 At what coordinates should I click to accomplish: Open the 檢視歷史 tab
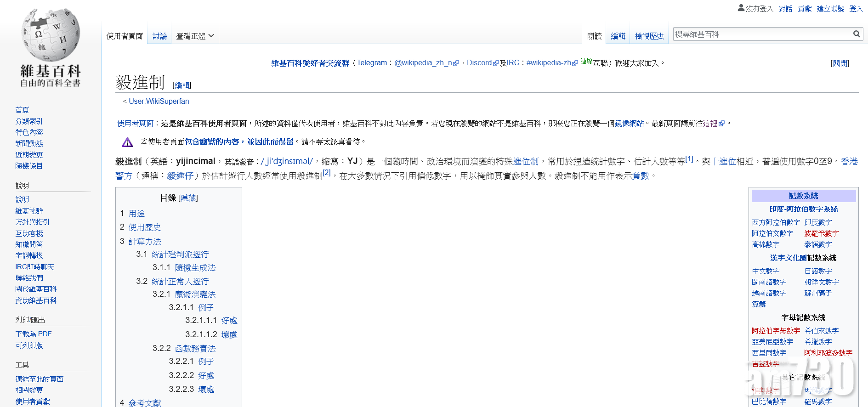coord(649,36)
